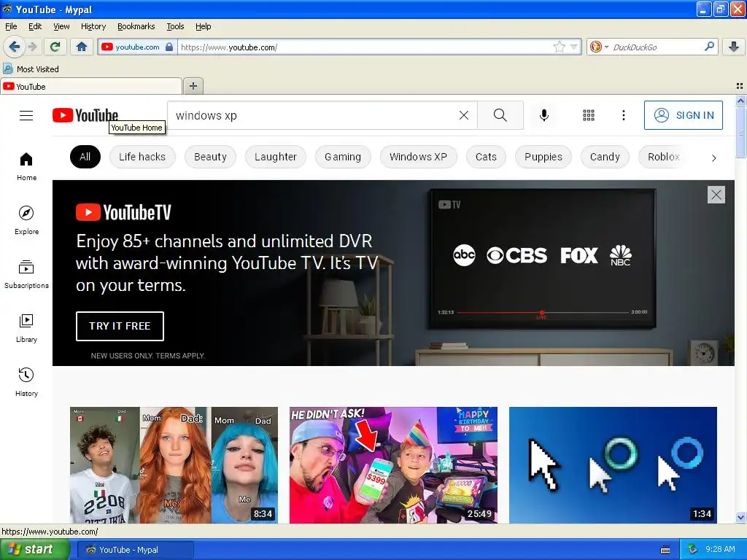Open the View menu
747x560 pixels.
pyautogui.click(x=61, y=26)
